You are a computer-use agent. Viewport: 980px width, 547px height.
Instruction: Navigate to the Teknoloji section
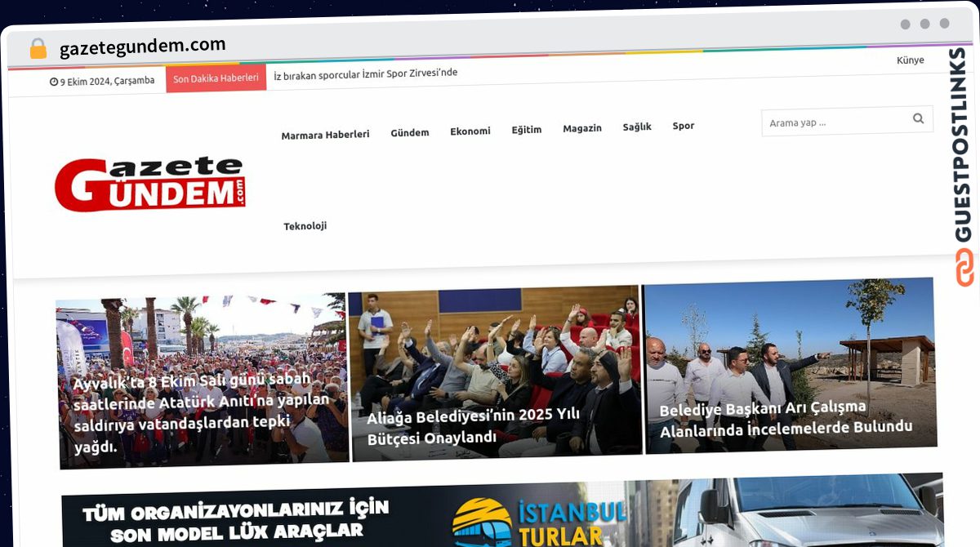[x=305, y=226]
